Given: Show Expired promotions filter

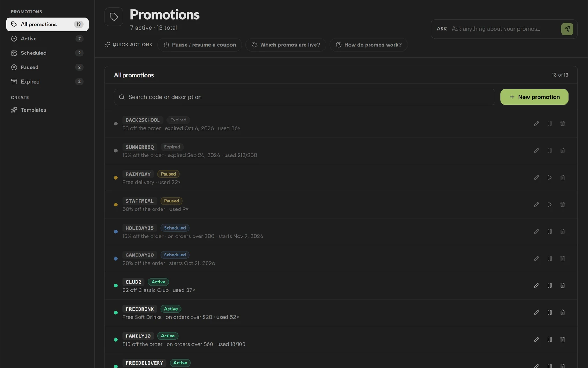Looking at the screenshot, I should click(x=47, y=82).
